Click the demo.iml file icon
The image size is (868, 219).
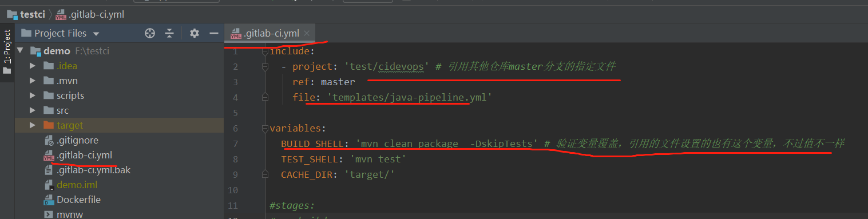tap(49, 185)
